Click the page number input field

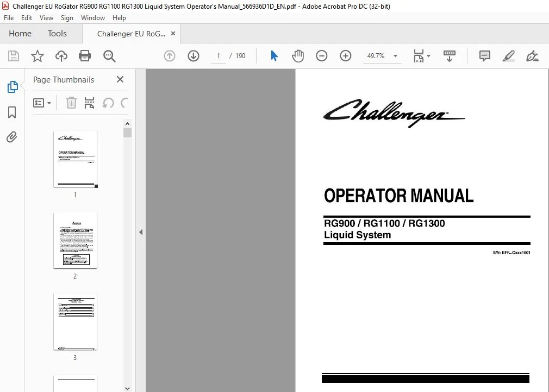(x=219, y=56)
